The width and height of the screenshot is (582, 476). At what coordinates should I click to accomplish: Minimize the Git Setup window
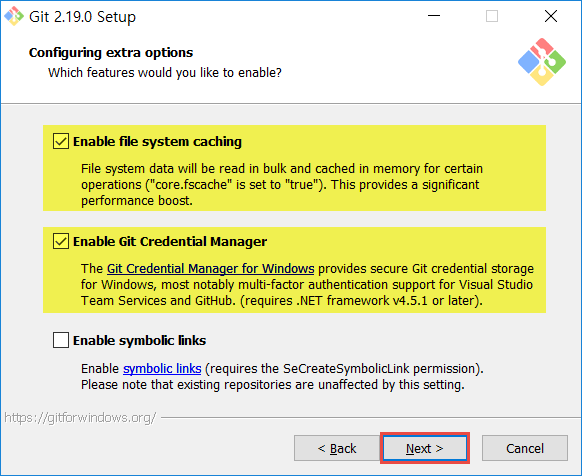point(434,16)
